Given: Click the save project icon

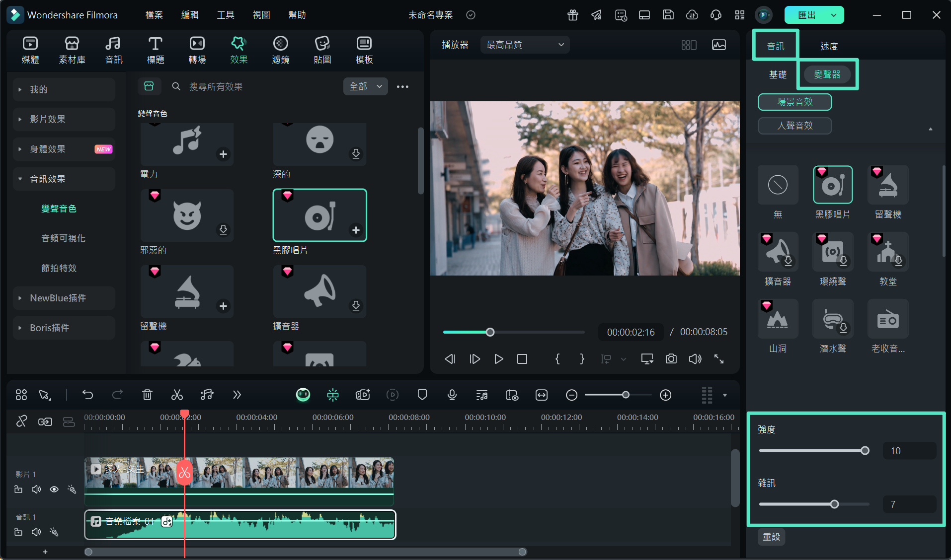Looking at the screenshot, I should [668, 15].
